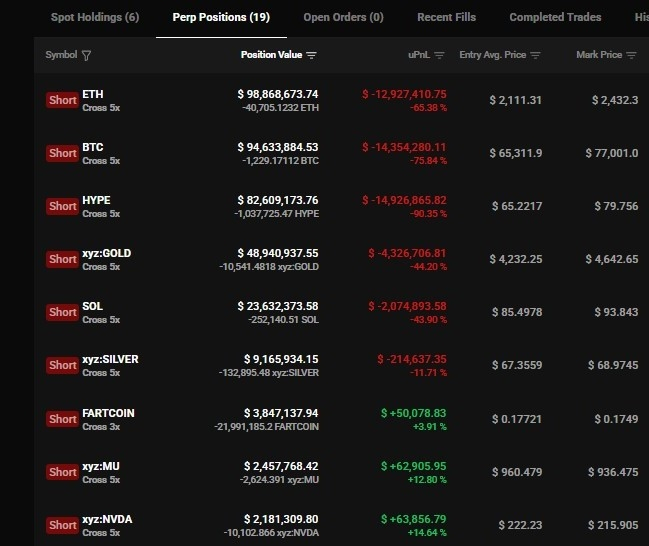Image resolution: width=649 pixels, height=546 pixels.
Task: Click the Short badge on xyz:NVDA row
Action: (x=62, y=525)
